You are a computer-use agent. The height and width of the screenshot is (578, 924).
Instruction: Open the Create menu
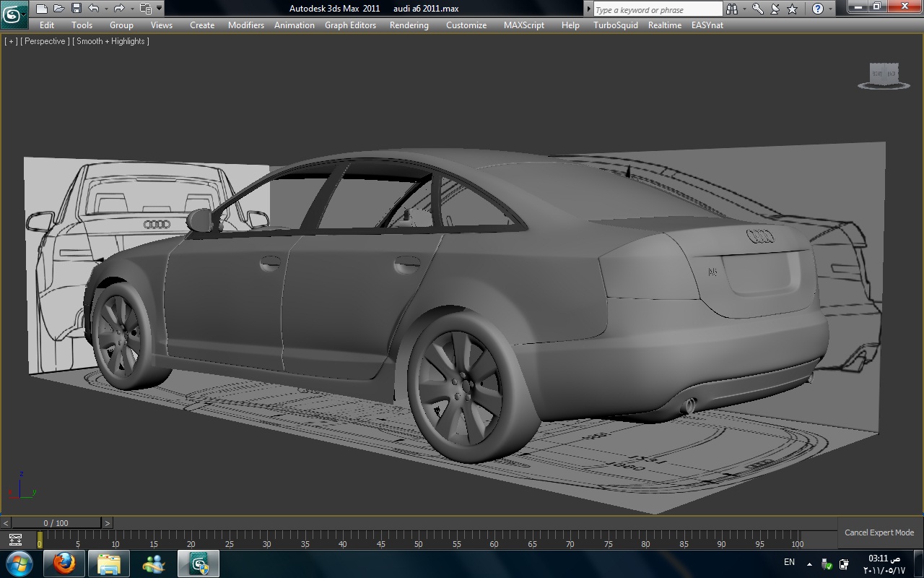(202, 25)
